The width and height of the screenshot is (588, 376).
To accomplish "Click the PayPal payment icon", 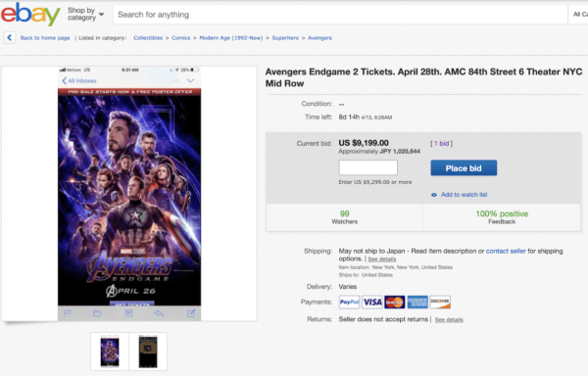I will point(349,302).
